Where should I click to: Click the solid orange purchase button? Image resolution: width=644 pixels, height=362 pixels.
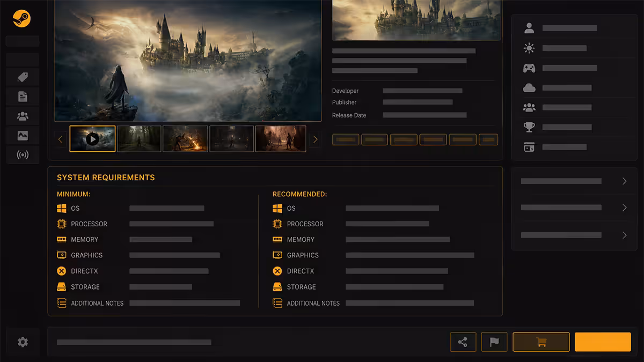(x=603, y=342)
